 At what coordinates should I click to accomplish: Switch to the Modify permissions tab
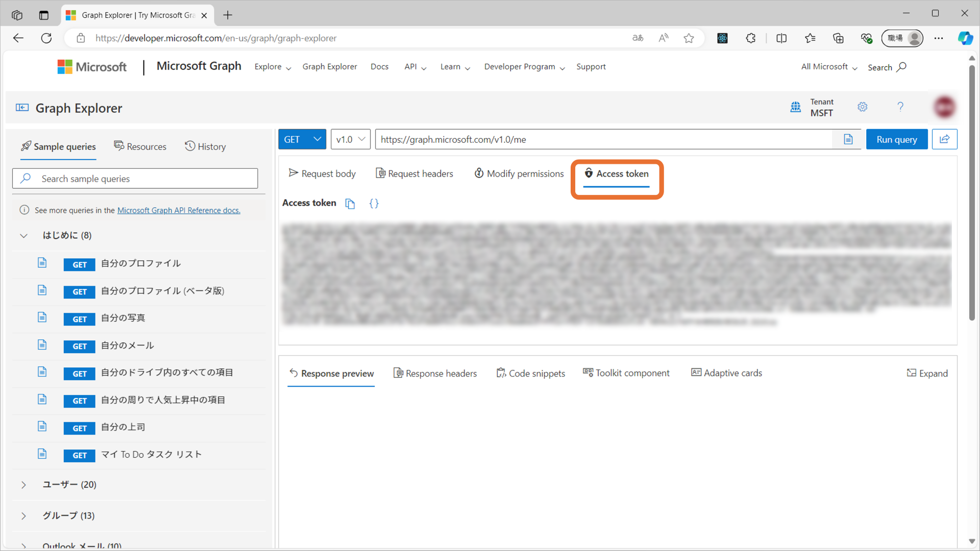(519, 174)
